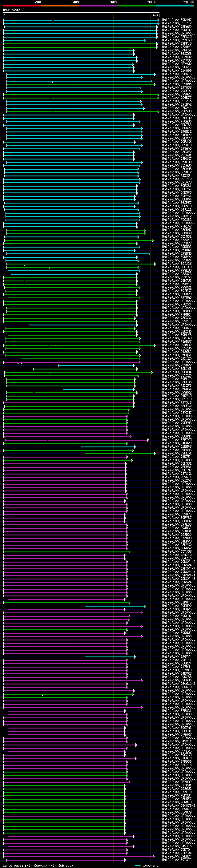Open the UniRef100_C5YL63 hit
This screenshot has width=197, height=868.
(x=177, y=40)
